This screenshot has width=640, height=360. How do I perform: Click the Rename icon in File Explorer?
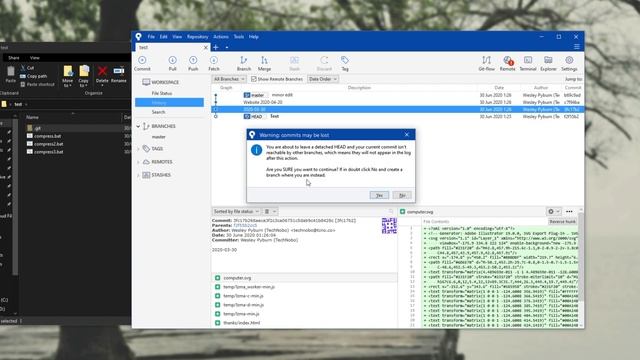[119, 75]
